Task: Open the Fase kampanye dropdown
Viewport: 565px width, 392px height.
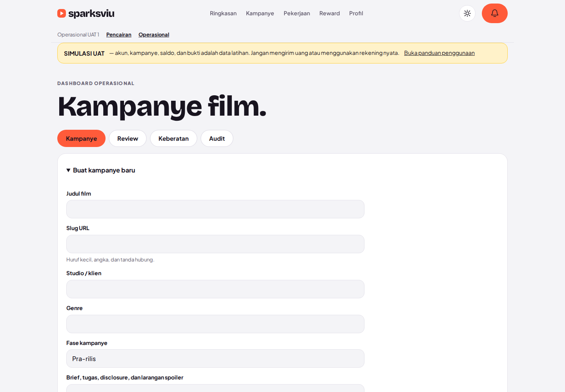Action: 215,359
